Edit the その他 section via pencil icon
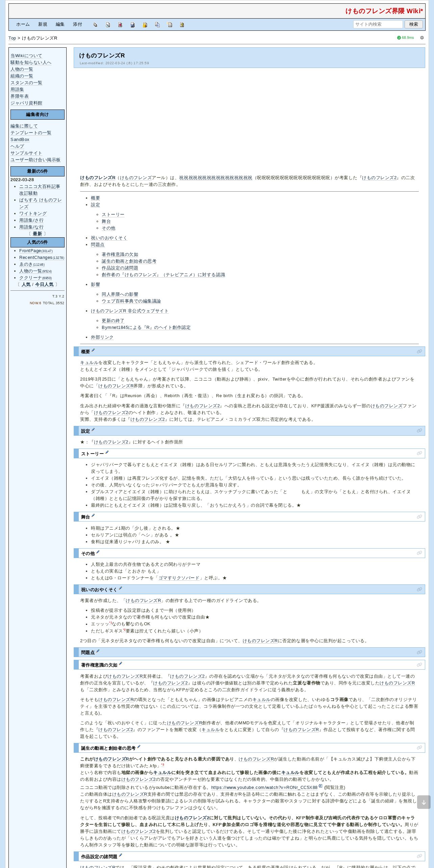 [x=98, y=552]
